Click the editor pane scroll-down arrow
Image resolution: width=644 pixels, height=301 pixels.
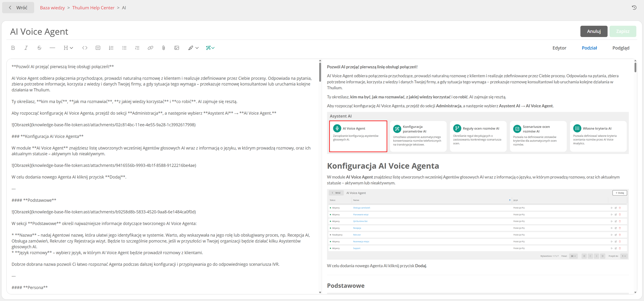pyautogui.click(x=320, y=292)
